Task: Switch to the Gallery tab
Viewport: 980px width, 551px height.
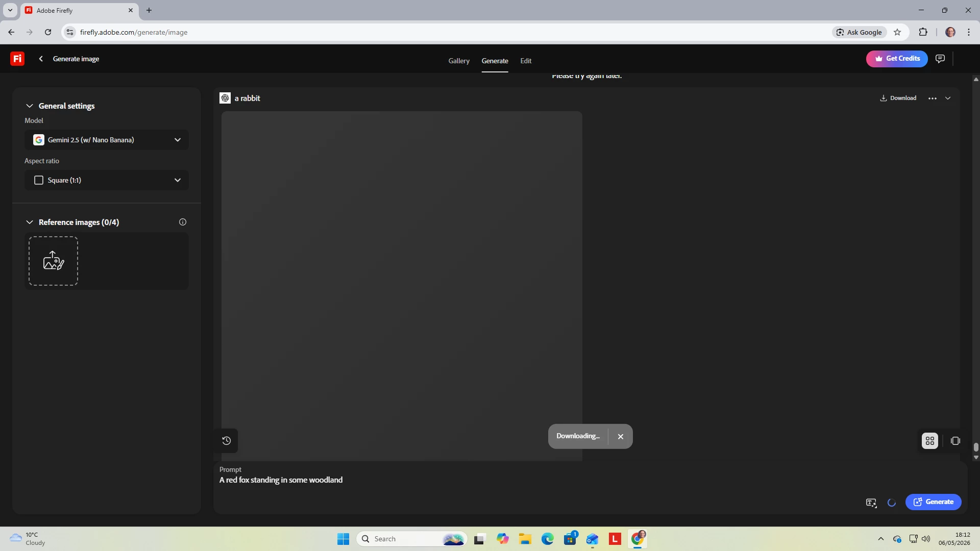Action: click(459, 61)
